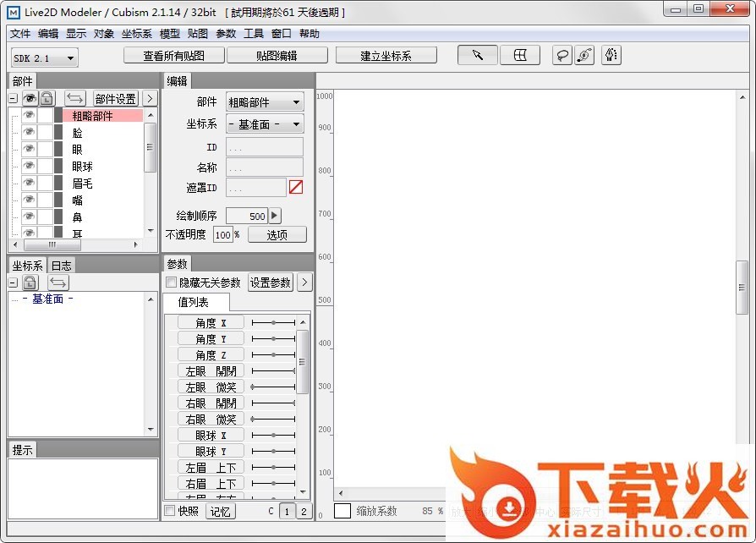Expand the parameter panel more arrow
This screenshot has width=756, height=543.
coord(304,282)
